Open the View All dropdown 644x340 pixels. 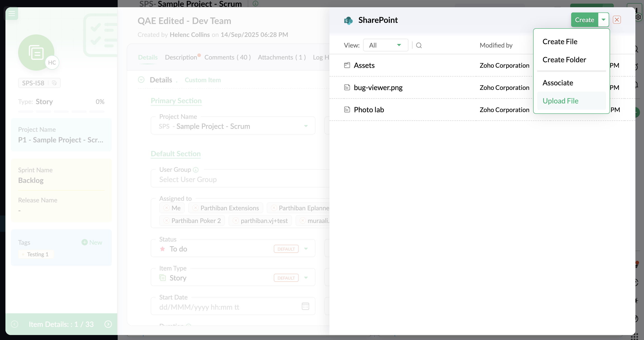pos(386,45)
